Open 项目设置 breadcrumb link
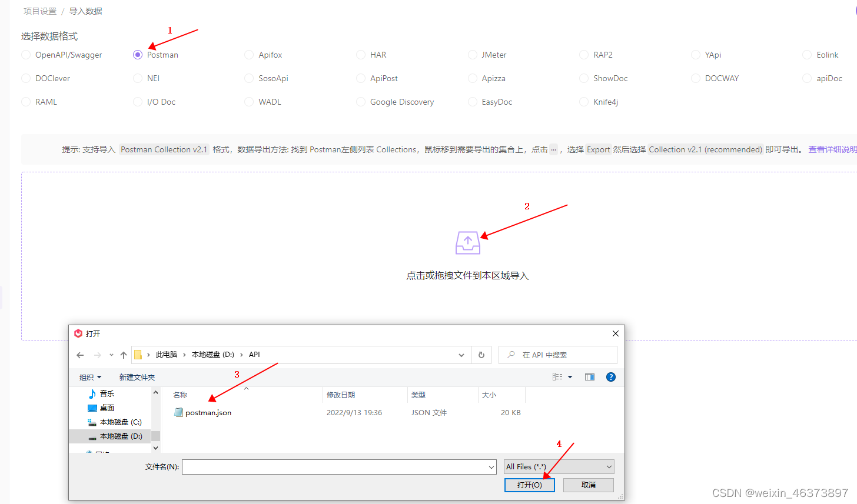This screenshot has height=504, width=857. pyautogui.click(x=40, y=11)
